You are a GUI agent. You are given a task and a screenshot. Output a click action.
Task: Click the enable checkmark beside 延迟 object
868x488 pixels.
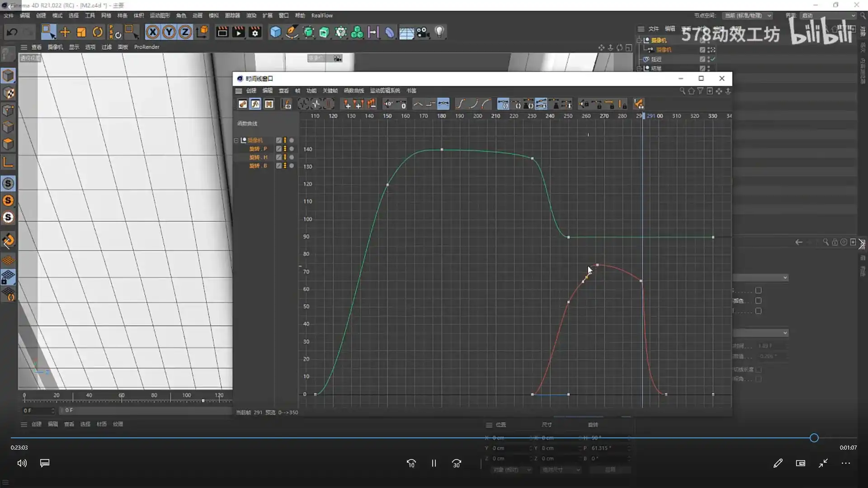[x=713, y=59]
